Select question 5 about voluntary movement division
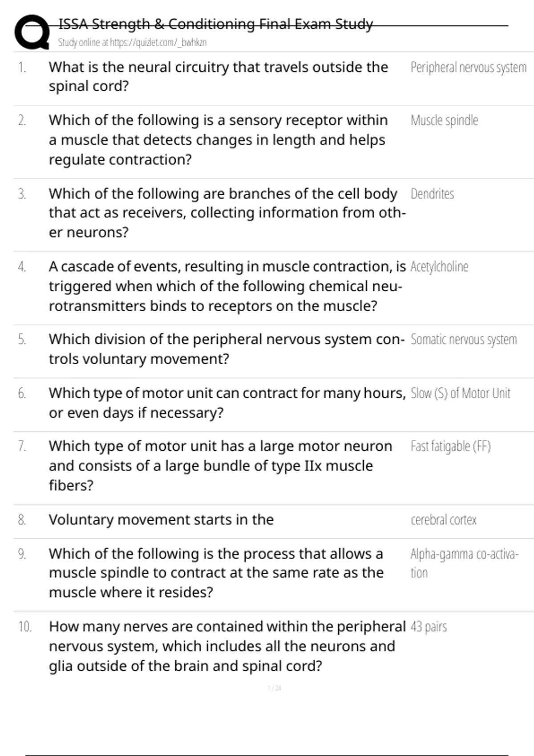 coord(227,349)
